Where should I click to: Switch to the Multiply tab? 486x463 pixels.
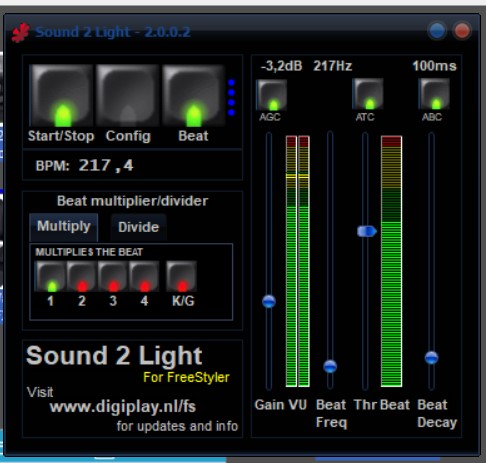point(64,227)
